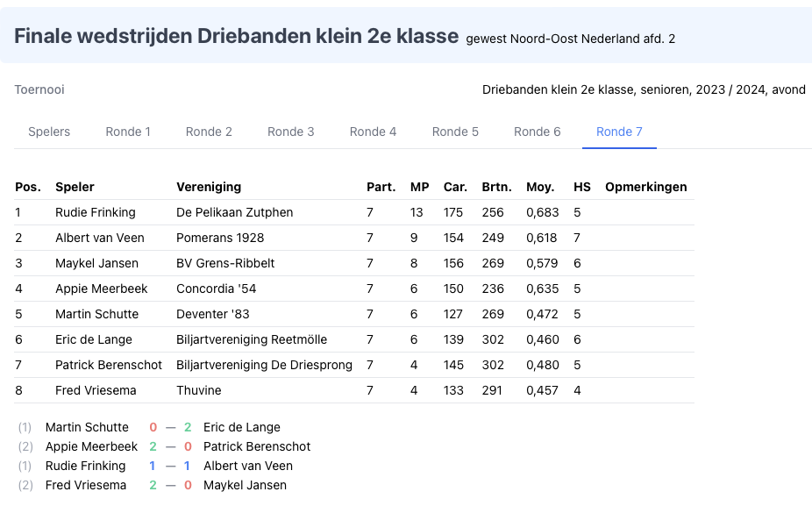
Task: Click the active Ronde 7 tab
Action: [619, 132]
